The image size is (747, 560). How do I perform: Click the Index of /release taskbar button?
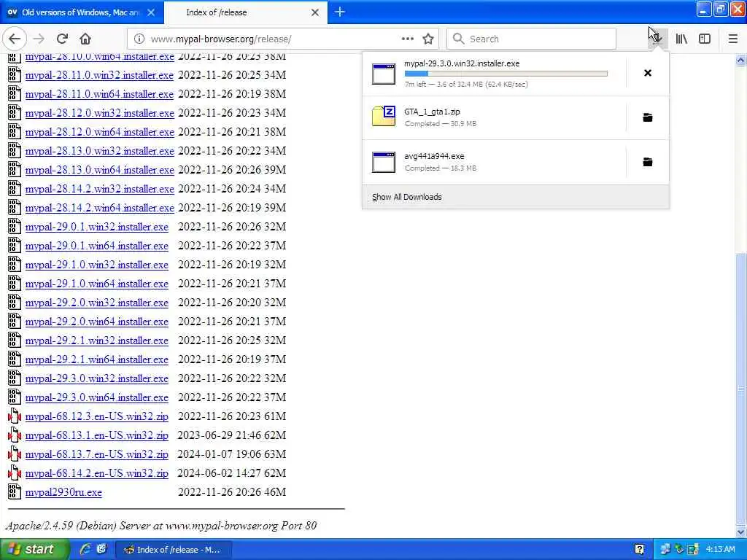coord(174,550)
